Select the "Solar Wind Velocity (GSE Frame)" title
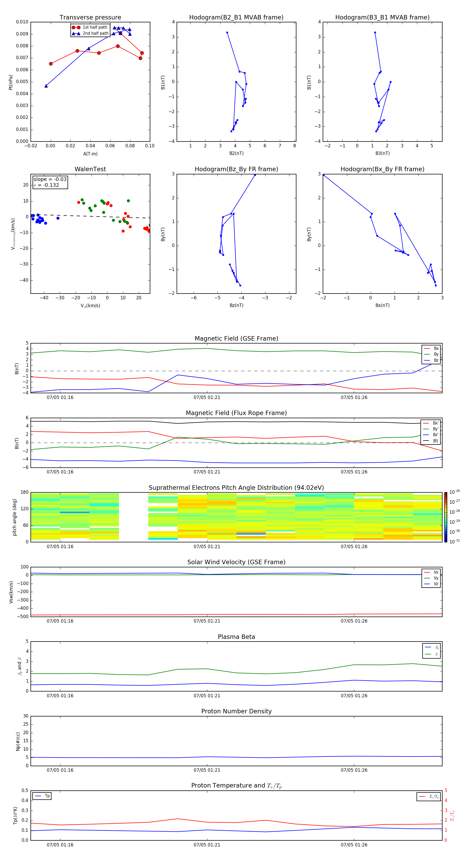The height and width of the screenshot is (868, 473). (x=236, y=562)
